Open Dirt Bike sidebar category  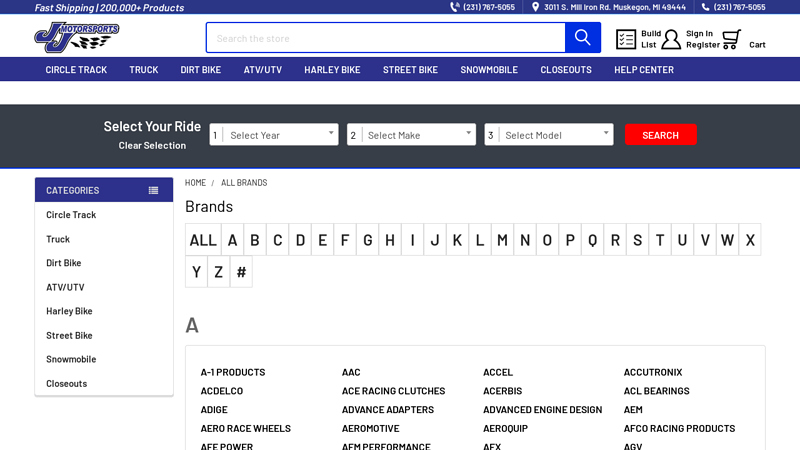(x=64, y=263)
